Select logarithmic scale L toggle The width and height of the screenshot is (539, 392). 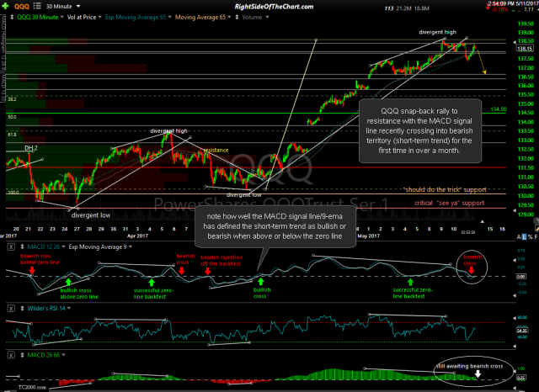(x=524, y=237)
